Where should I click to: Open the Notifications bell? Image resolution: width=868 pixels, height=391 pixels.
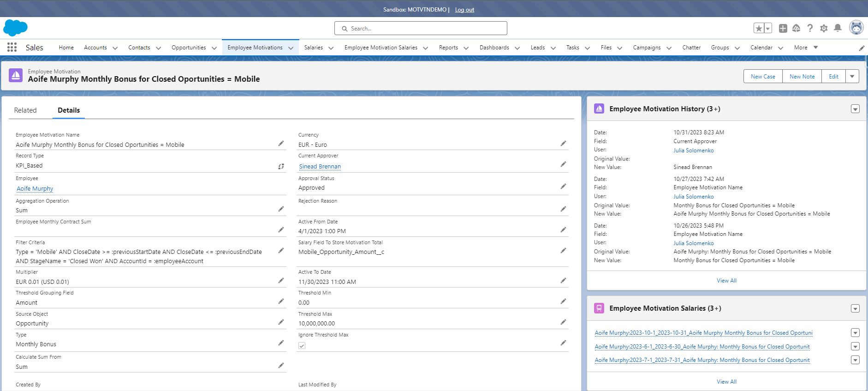coord(838,28)
